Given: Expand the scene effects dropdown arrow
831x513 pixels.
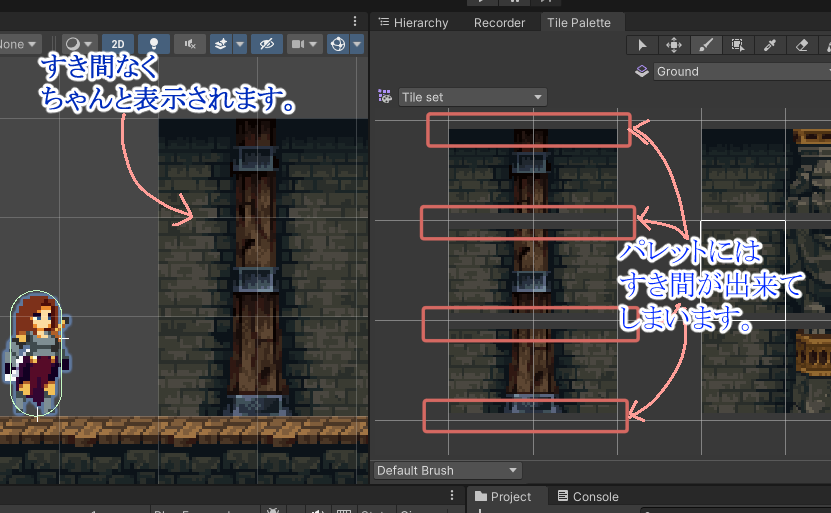Looking at the screenshot, I should click(x=240, y=44).
